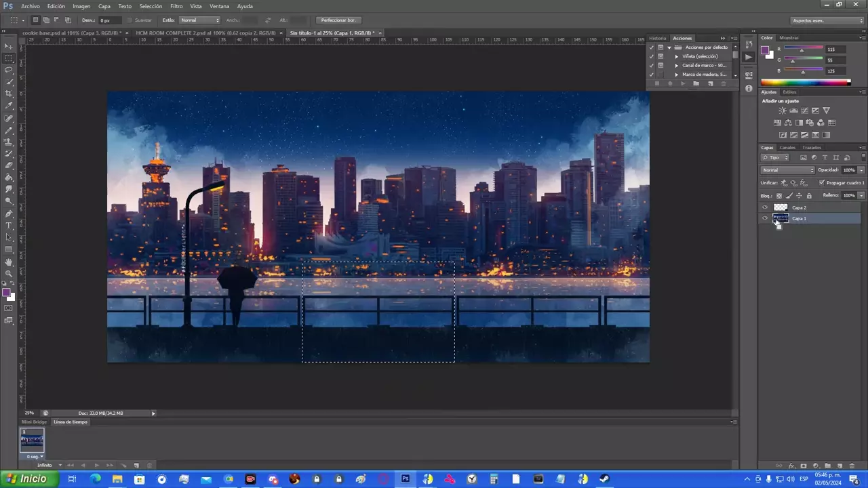Switch to cookie base.psd document tab
Screen dimensions: 868x488
pyautogui.click(x=71, y=33)
